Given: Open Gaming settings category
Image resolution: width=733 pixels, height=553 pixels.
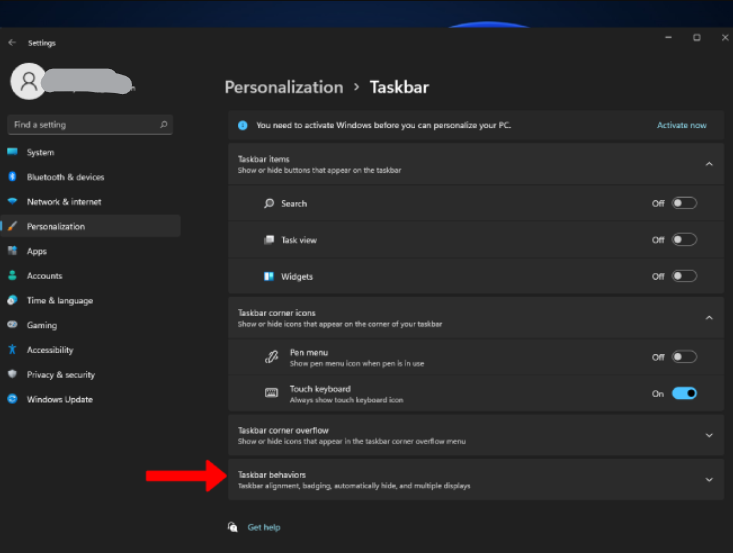Looking at the screenshot, I should point(91,325).
